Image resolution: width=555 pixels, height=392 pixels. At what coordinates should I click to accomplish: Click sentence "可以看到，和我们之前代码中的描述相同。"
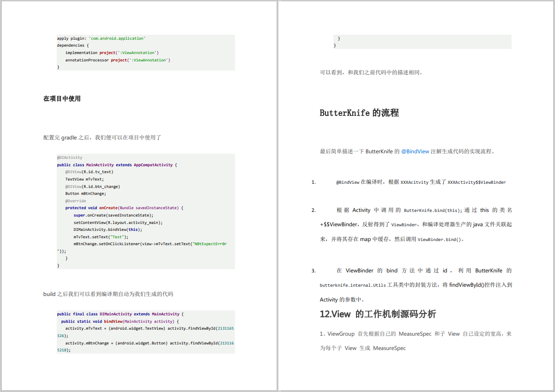click(x=371, y=72)
